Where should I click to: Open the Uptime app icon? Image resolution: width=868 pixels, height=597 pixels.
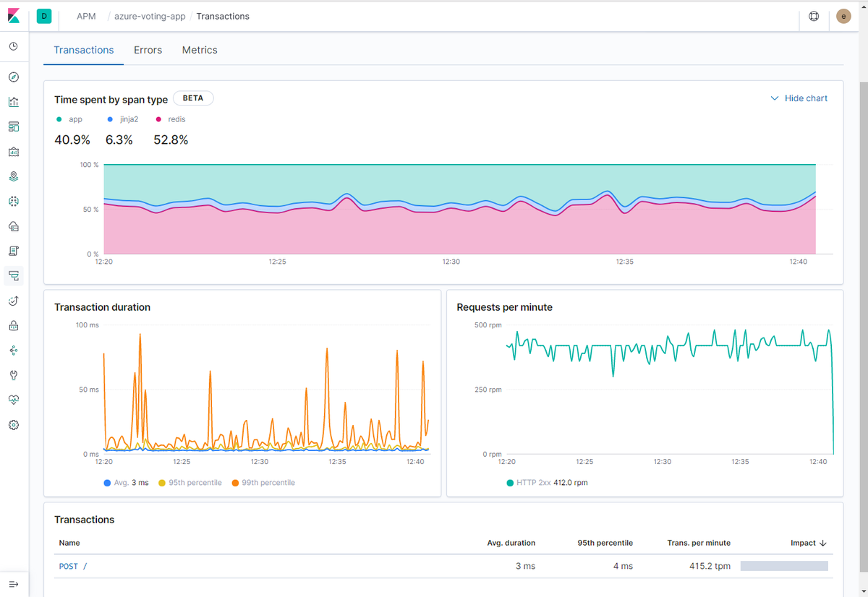coord(14,301)
